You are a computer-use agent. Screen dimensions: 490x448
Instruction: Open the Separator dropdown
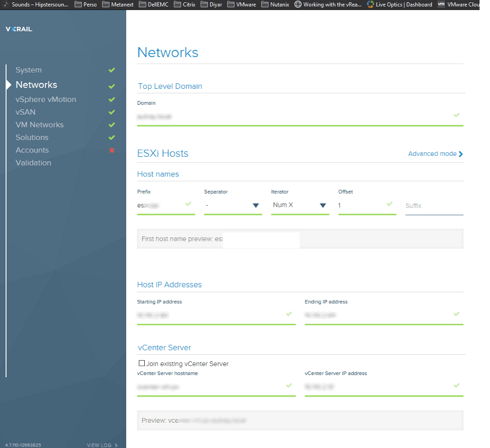coord(233,205)
